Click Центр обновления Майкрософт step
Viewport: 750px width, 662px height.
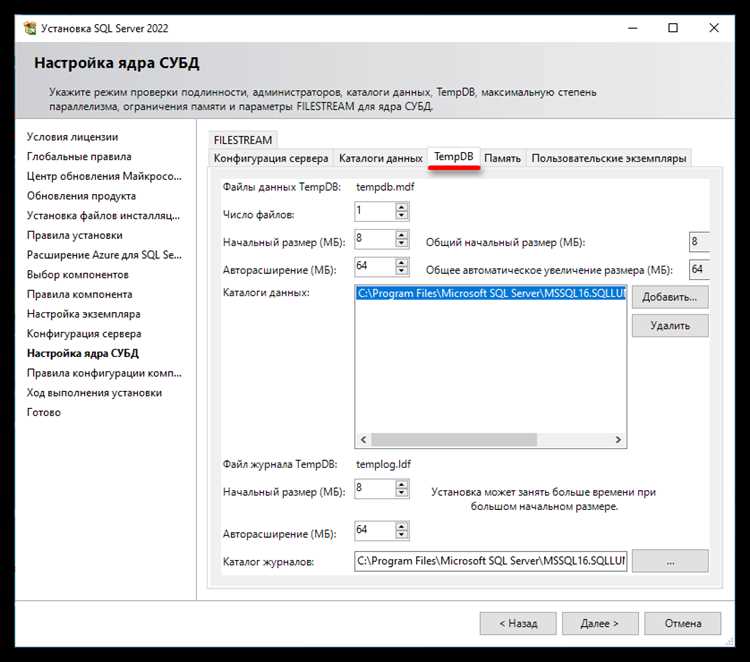click(x=104, y=176)
